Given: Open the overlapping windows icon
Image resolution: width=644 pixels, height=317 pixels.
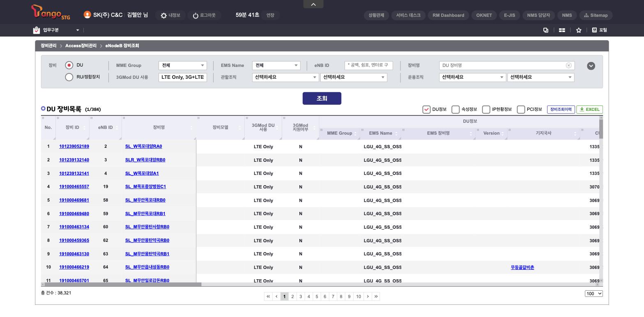Looking at the screenshot, I should coord(546,30).
